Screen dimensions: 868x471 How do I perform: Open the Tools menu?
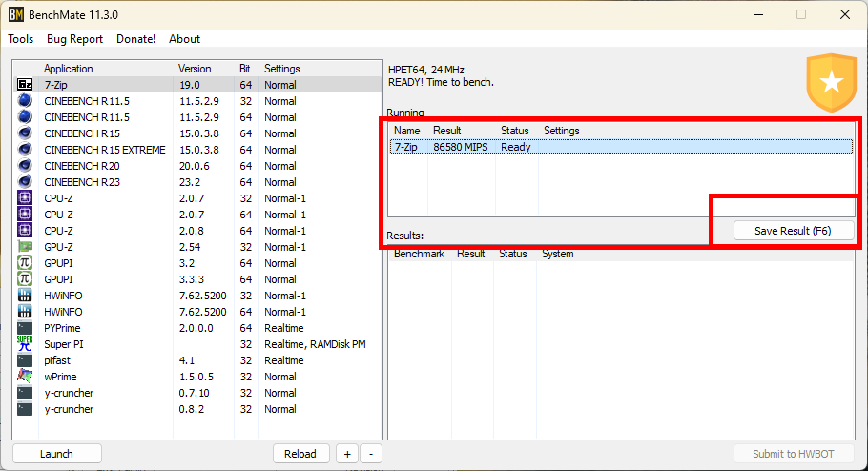[x=20, y=39]
